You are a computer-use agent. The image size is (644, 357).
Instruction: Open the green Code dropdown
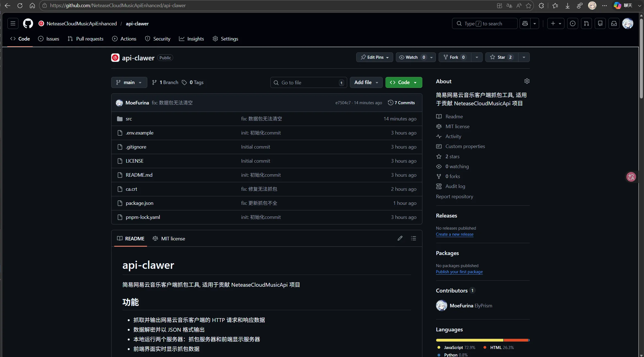tap(403, 82)
